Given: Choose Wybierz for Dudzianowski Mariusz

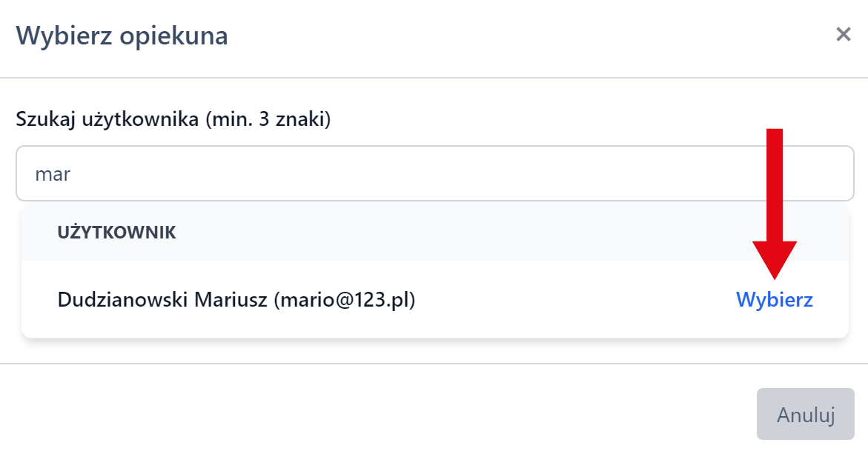Looking at the screenshot, I should (774, 300).
